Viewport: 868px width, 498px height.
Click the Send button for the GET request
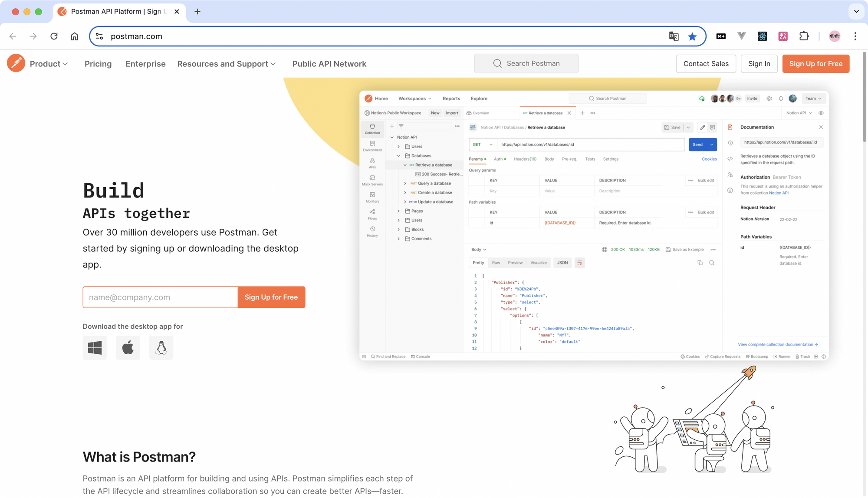coord(698,144)
